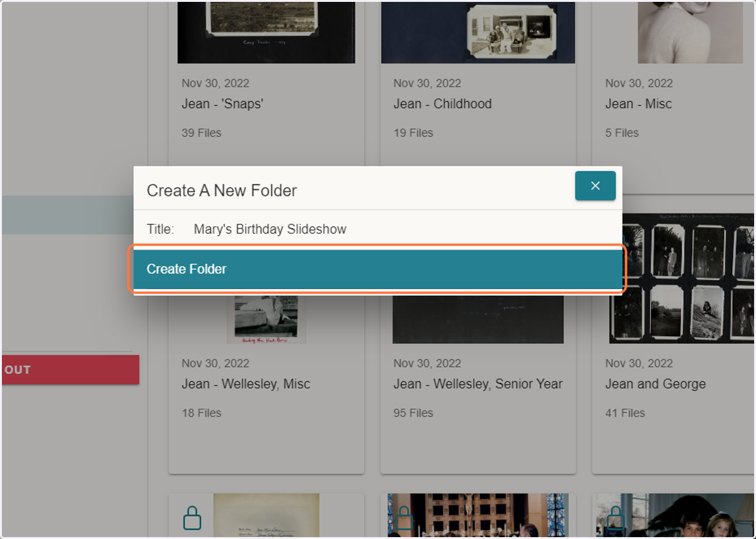This screenshot has width=756, height=539.
Task: Click the 41 Files count
Action: tap(625, 413)
